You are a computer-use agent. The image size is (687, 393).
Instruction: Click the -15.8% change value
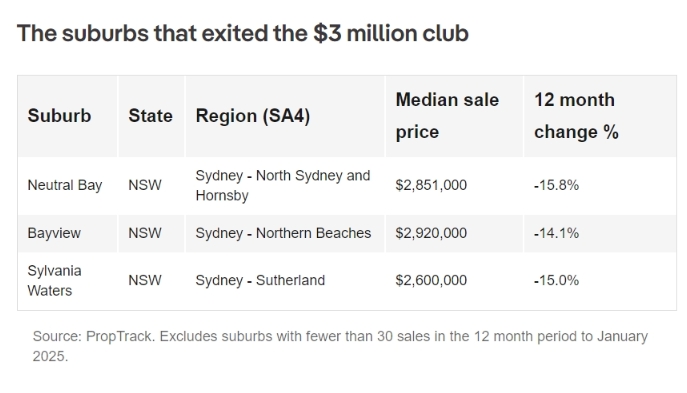[x=556, y=185]
